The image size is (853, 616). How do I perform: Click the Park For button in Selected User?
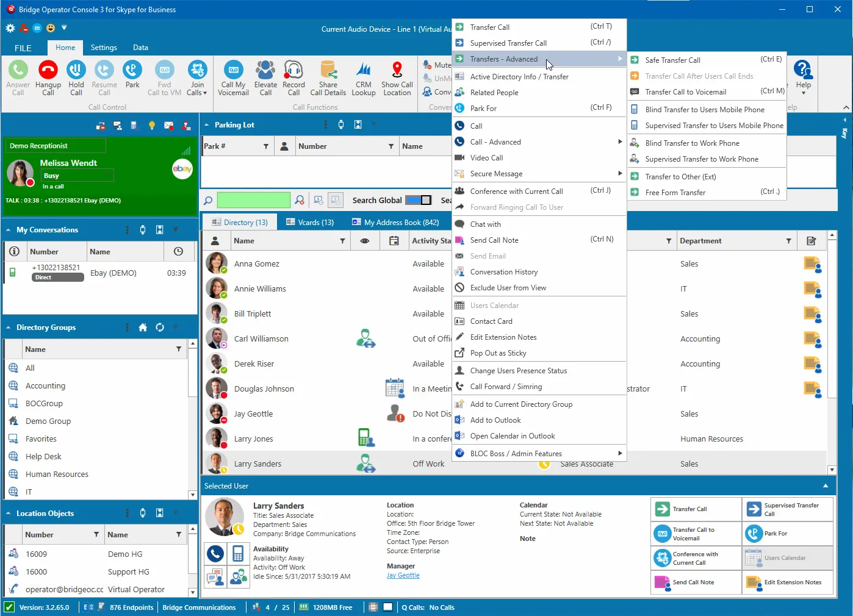pos(787,534)
